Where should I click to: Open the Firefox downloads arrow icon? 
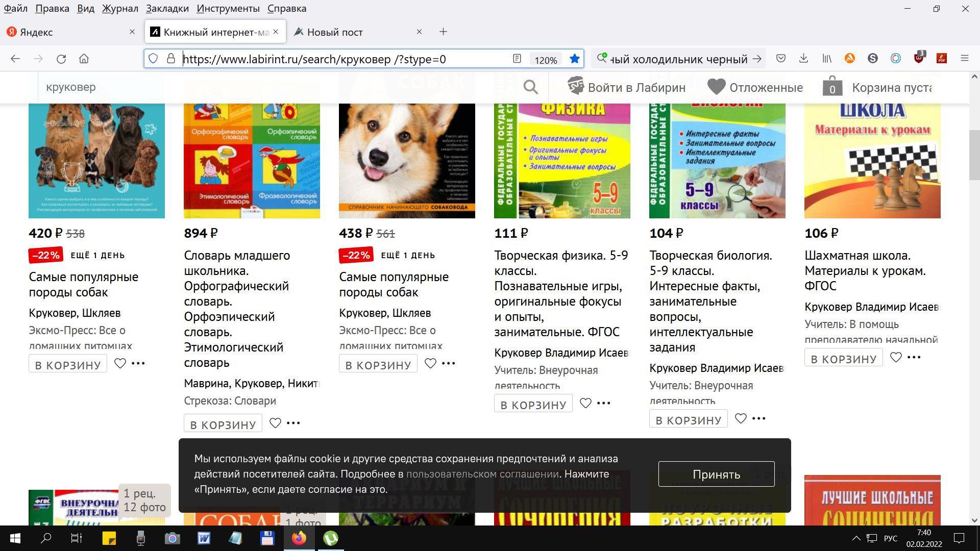803,59
